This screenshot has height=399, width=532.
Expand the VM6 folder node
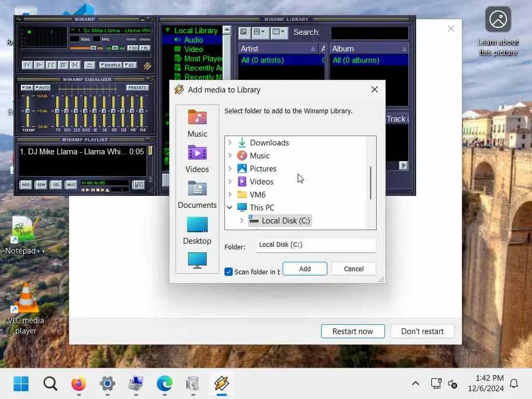coord(230,194)
